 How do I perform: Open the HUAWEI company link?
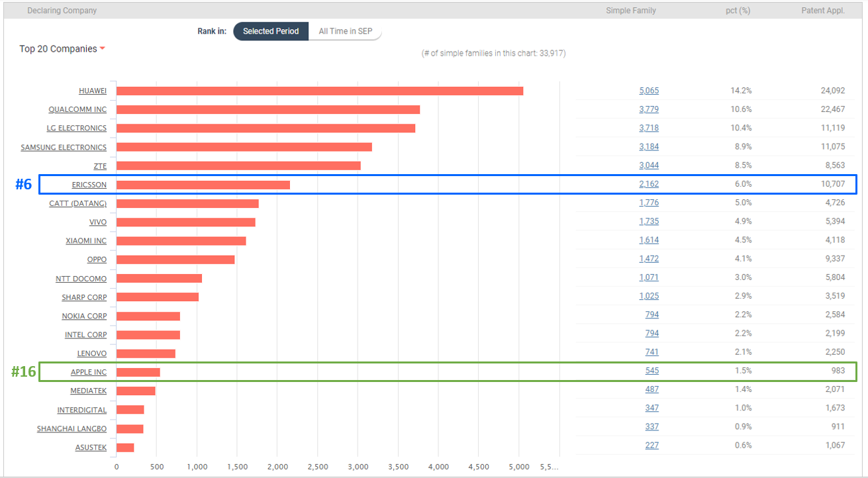93,91
